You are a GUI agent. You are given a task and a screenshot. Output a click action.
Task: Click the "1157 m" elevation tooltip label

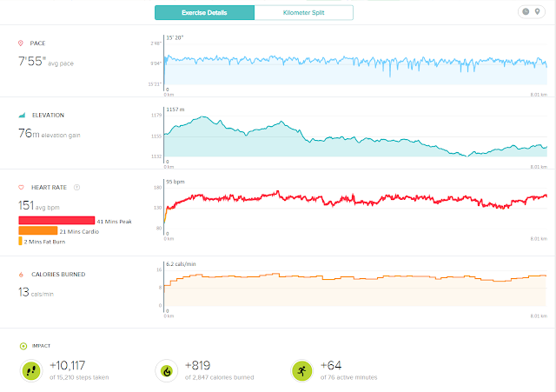coord(175,110)
